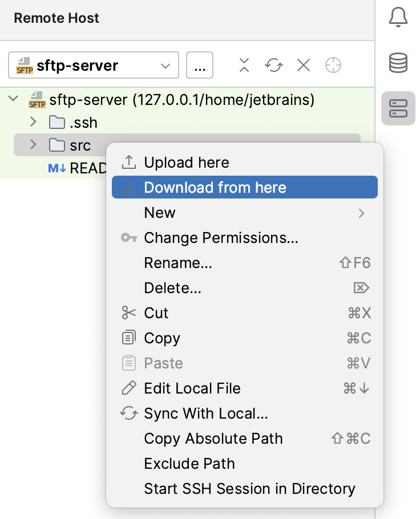The image size is (420, 519).
Task: Open the Notifications bell
Action: click(x=398, y=17)
